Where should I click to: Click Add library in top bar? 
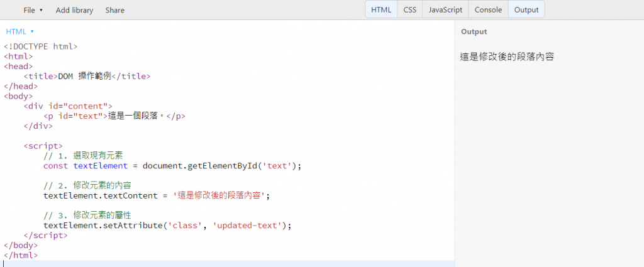point(74,10)
